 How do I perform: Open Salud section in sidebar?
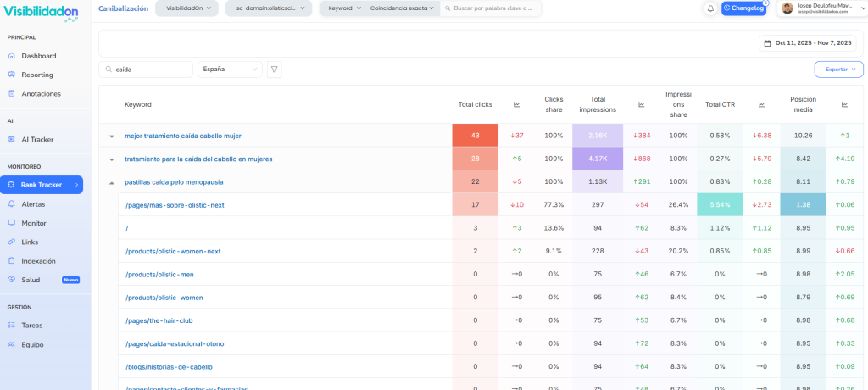pos(31,280)
